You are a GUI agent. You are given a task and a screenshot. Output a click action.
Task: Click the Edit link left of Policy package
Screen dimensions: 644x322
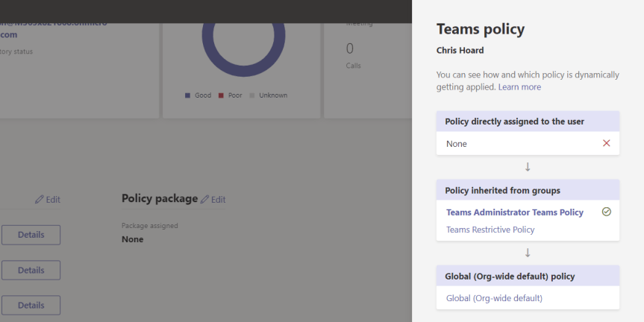tap(48, 200)
